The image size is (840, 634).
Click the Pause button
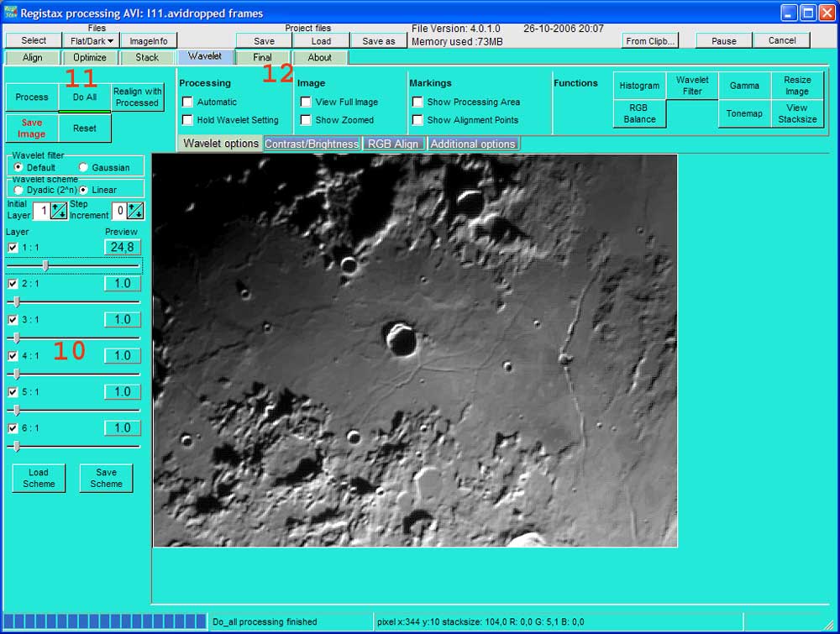click(x=724, y=40)
